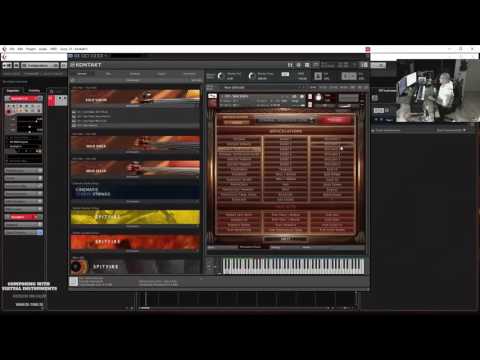Turn the Master Volume knob in Kontakt

[x=221, y=76]
